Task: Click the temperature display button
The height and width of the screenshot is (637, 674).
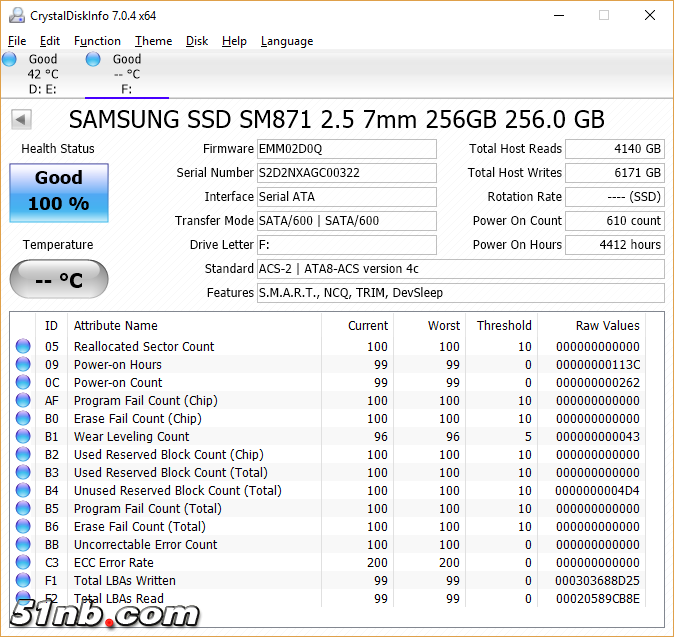Action: [x=59, y=279]
